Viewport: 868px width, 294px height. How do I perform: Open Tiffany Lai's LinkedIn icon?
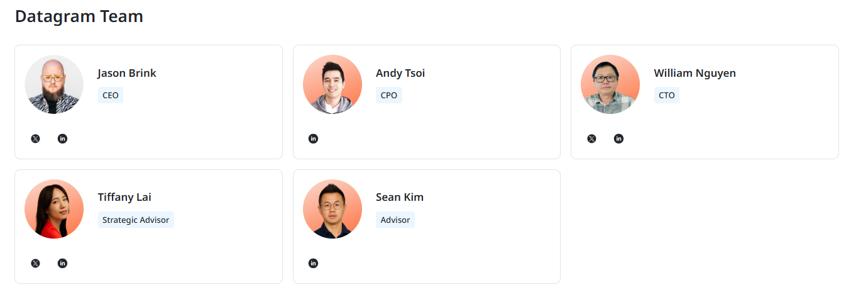pos(62,263)
